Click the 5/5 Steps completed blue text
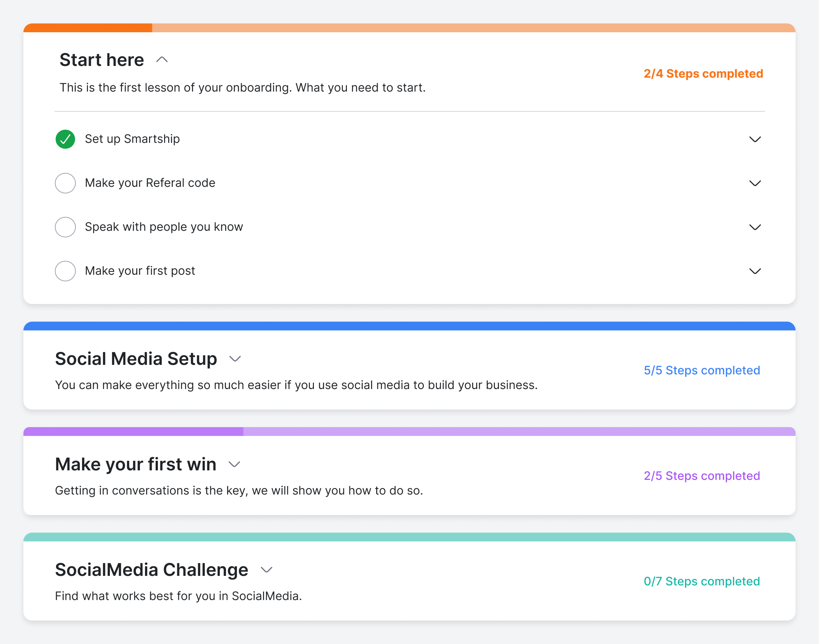This screenshot has width=819, height=644. [x=701, y=370]
